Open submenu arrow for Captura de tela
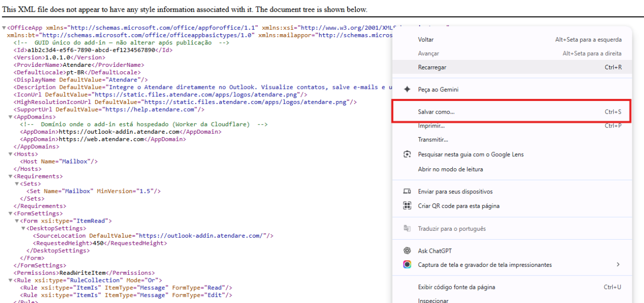This screenshot has height=303, width=644. tap(618, 264)
